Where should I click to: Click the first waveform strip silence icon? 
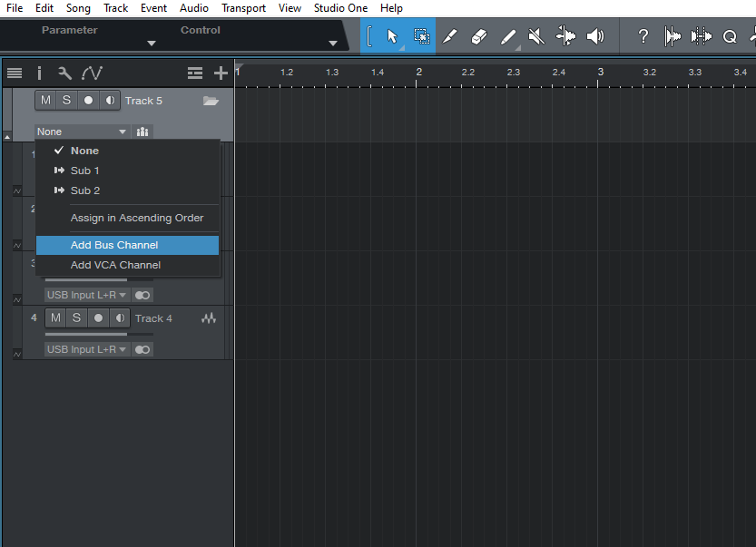point(673,36)
